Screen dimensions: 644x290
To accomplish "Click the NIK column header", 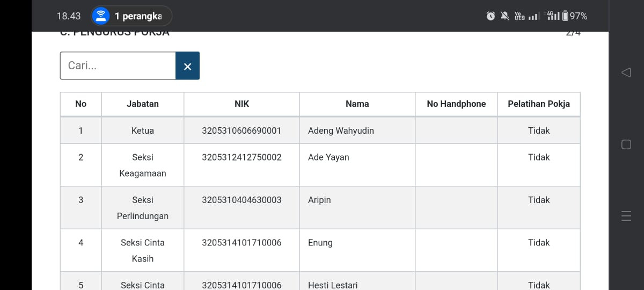I will tap(241, 104).
